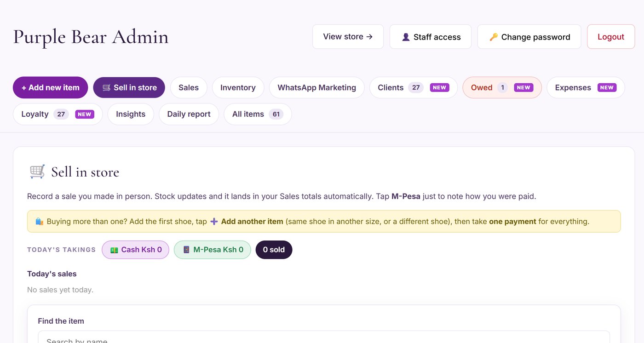Open the Expenses tab
Viewport: 644px width, 343px height.
pos(586,88)
